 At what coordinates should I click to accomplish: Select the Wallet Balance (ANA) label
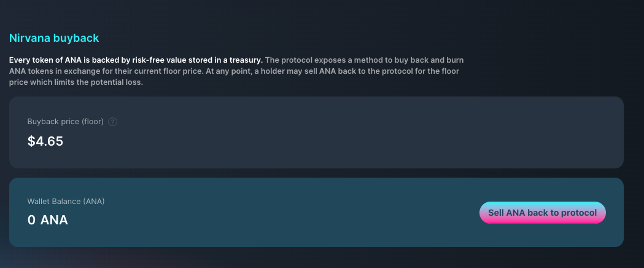pos(66,202)
